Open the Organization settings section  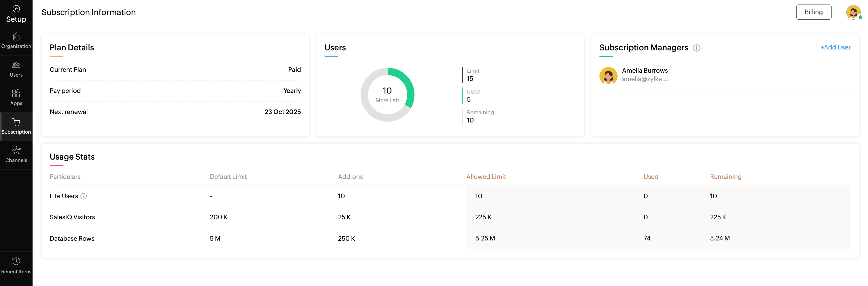pos(16,40)
